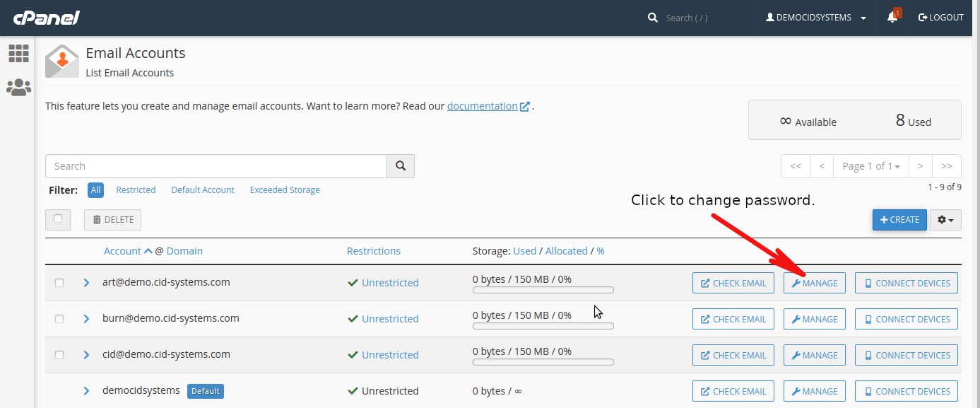Check email for burn@demo.cid-systems.com

pyautogui.click(x=733, y=319)
